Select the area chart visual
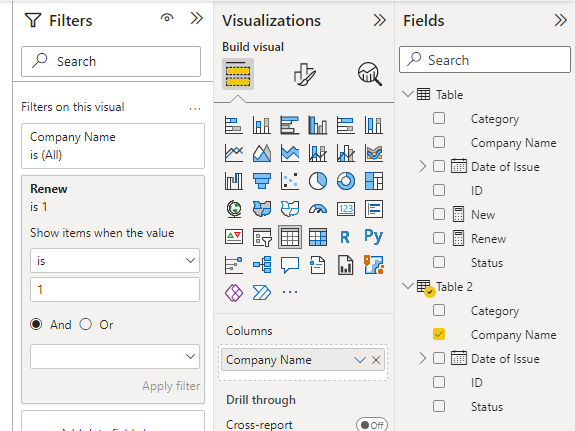 coord(262,153)
